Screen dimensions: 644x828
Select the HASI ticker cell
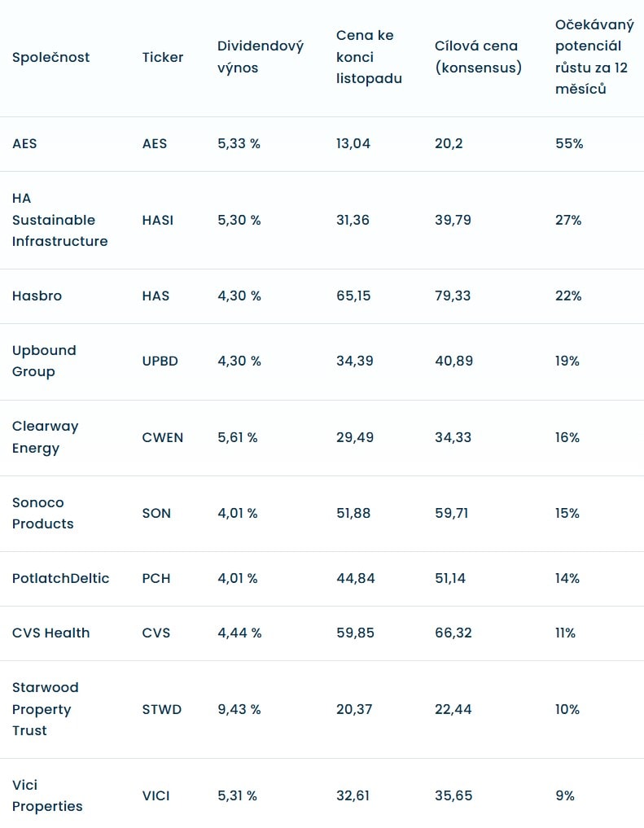tap(157, 220)
